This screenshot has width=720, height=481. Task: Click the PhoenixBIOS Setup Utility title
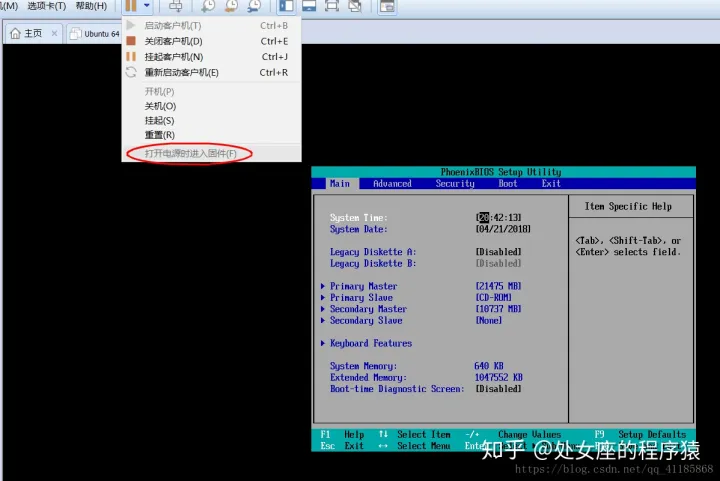tap(501, 172)
